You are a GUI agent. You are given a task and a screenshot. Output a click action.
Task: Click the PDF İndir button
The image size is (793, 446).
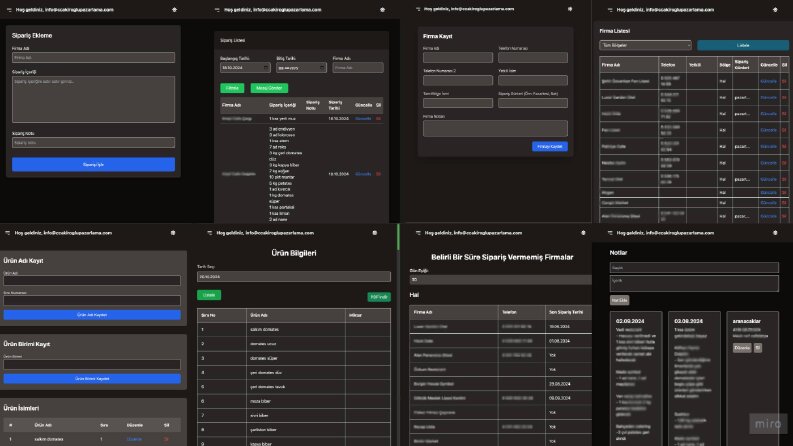tap(379, 297)
